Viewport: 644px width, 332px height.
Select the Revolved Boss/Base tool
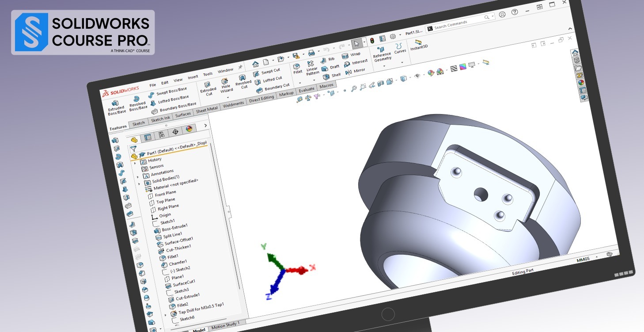click(137, 103)
